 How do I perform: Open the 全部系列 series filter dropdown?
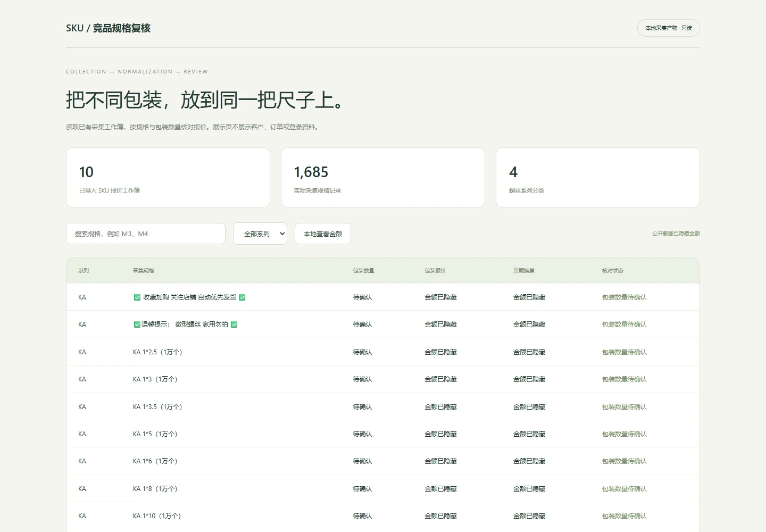point(260,234)
